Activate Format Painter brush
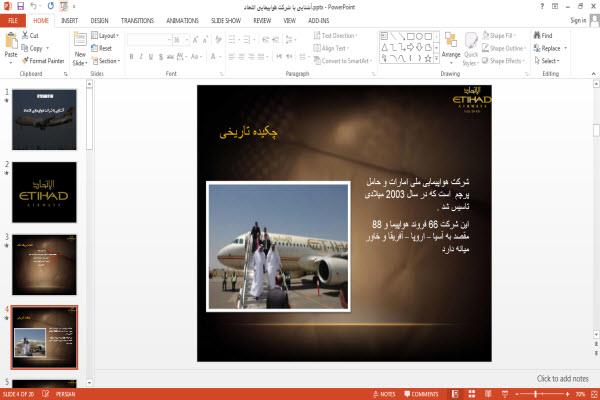This screenshot has height=400, width=600. click(43, 61)
